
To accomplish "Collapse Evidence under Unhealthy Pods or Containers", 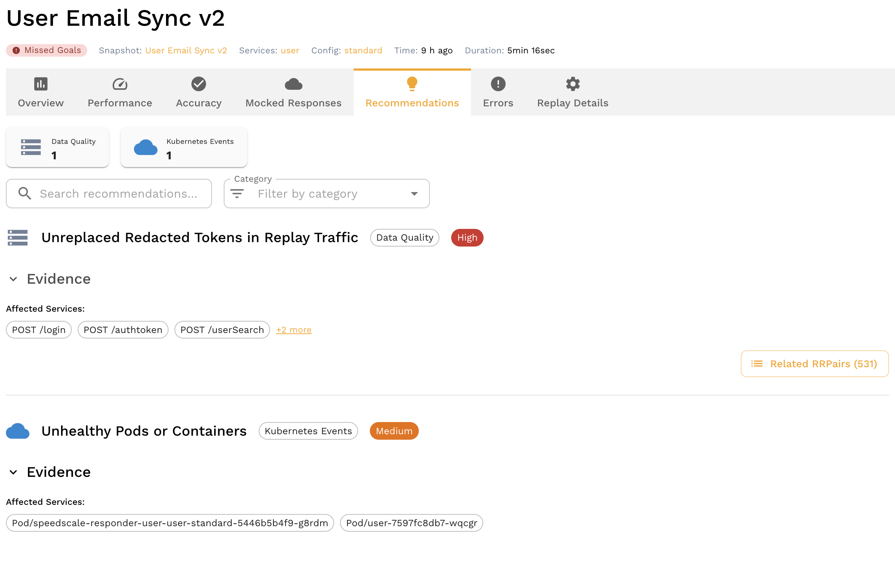I will [14, 472].
